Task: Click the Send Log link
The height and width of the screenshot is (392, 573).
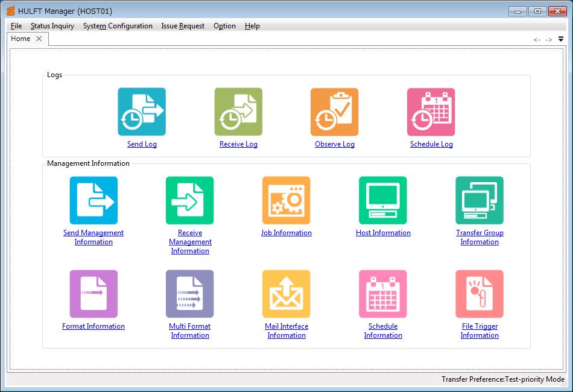Action: pos(142,144)
